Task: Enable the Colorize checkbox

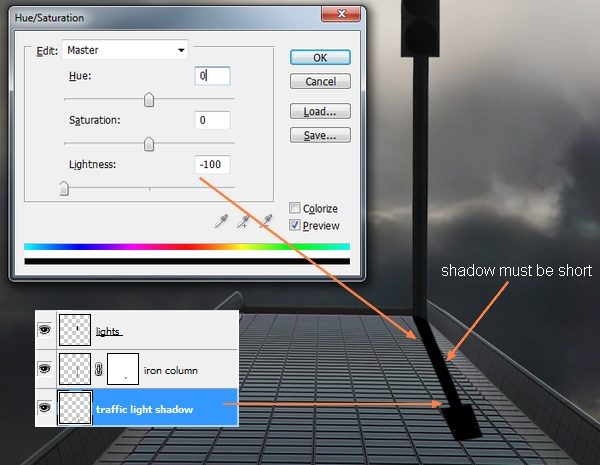Action: click(x=294, y=208)
